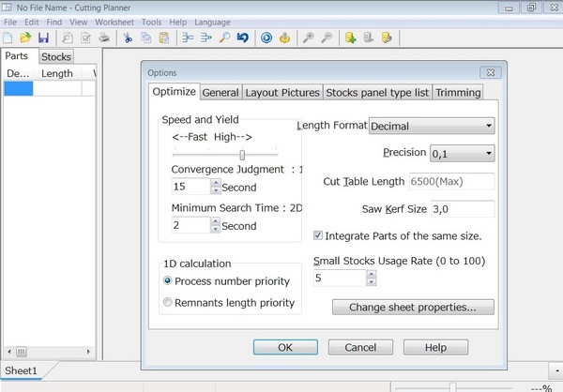Click Change sheet properties button
Screen dimensions: 563x392
[x=413, y=307]
